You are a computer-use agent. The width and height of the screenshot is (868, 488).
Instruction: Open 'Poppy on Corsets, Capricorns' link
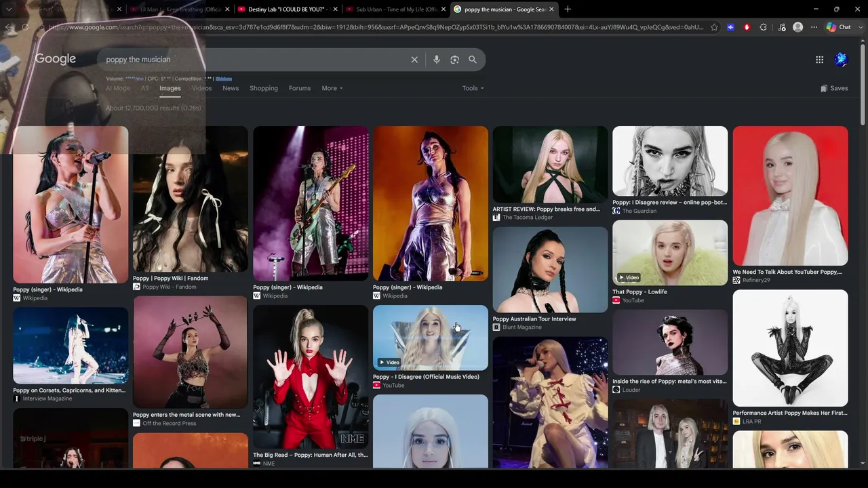[x=69, y=390]
